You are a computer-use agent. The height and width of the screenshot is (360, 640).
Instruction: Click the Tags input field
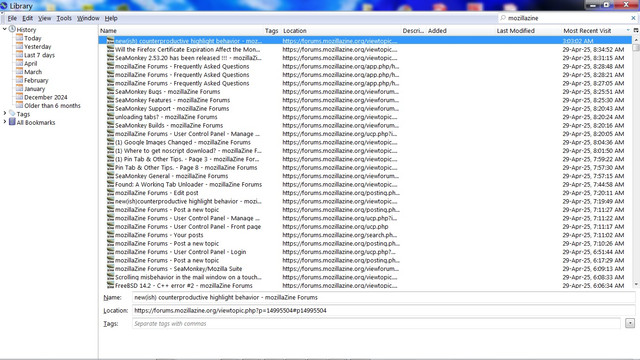click(376, 323)
